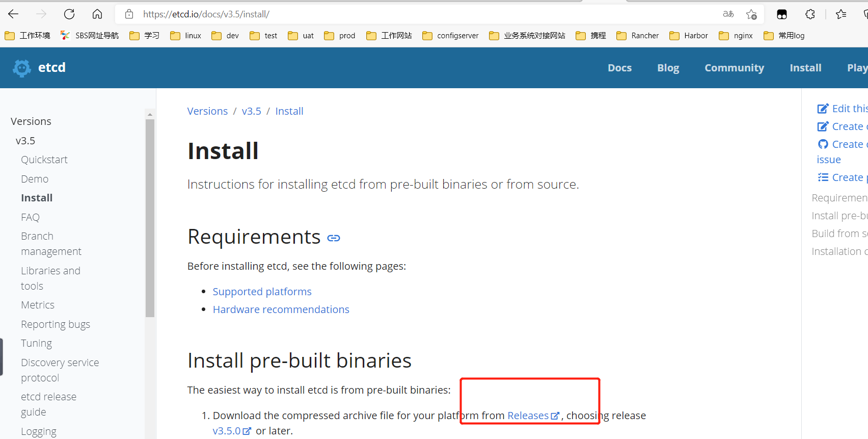Open the prod bookmark folder
The height and width of the screenshot is (439, 868).
coord(340,36)
